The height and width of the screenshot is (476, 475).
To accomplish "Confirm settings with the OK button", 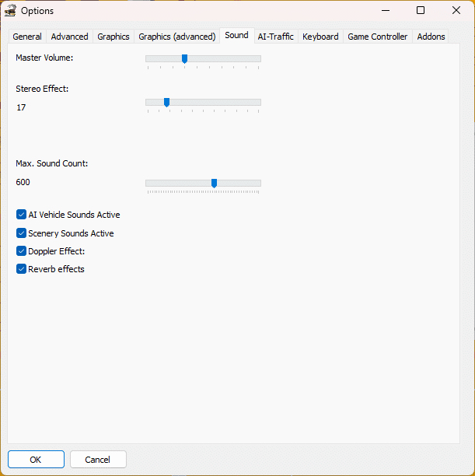I will 36,460.
